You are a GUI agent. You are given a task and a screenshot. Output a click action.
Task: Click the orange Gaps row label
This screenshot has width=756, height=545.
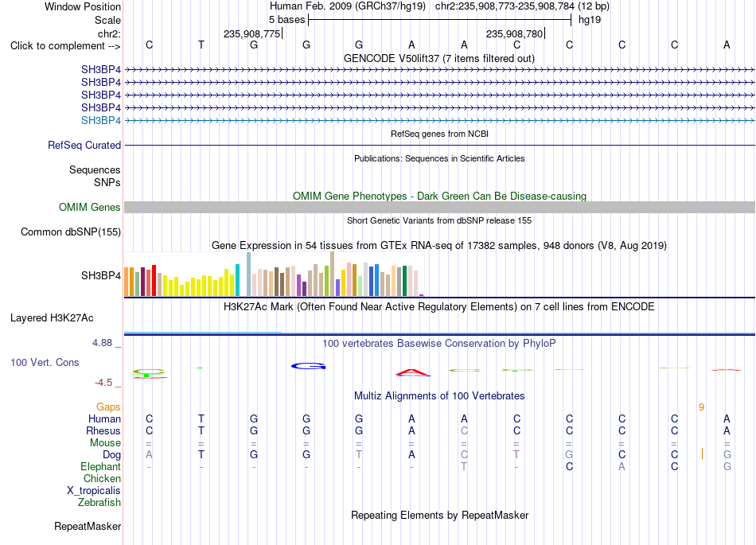[108, 407]
